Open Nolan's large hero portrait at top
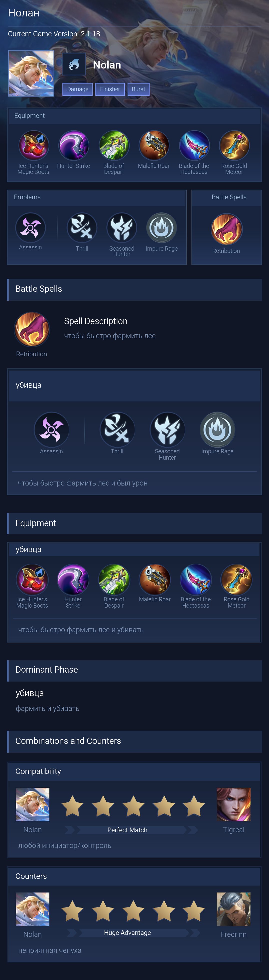 point(31,73)
